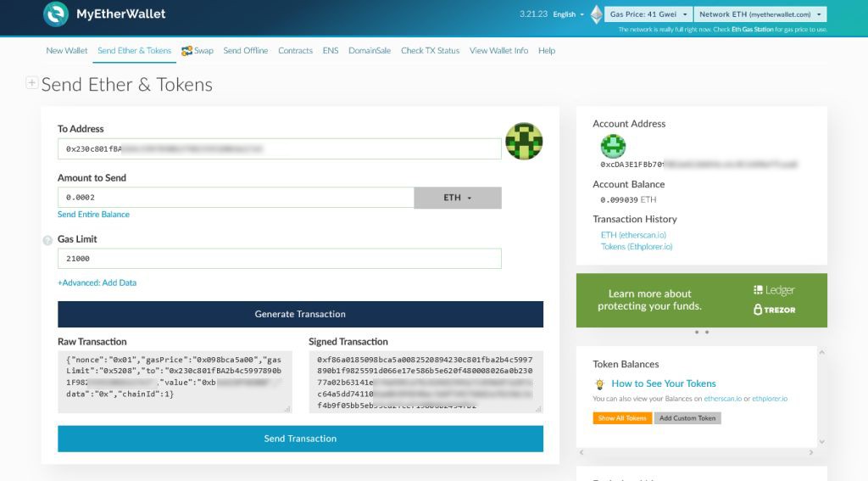Click the Amount to Send input field
The height and width of the screenshot is (481, 868).
tap(236, 198)
